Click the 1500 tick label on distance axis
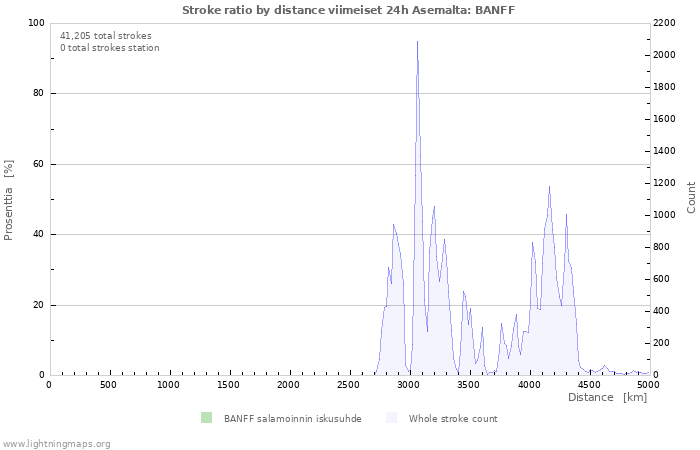This screenshot has width=700, height=450. [229, 385]
